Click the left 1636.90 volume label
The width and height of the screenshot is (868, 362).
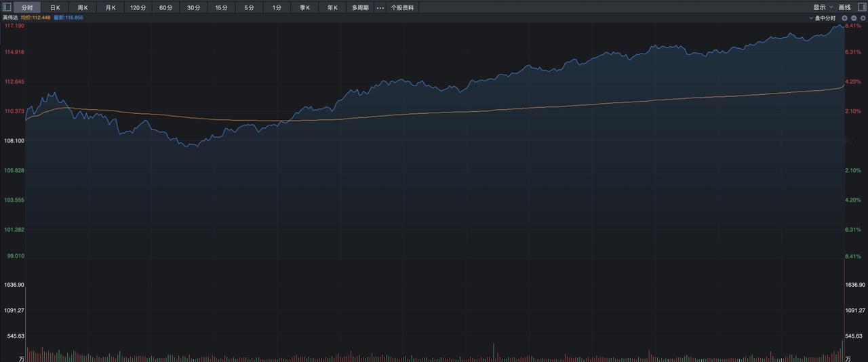pos(14,285)
